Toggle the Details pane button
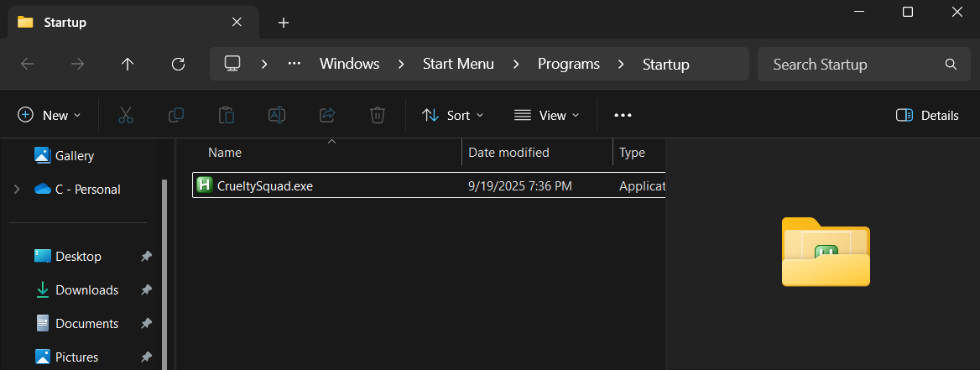The height and width of the screenshot is (370, 980). (x=927, y=116)
